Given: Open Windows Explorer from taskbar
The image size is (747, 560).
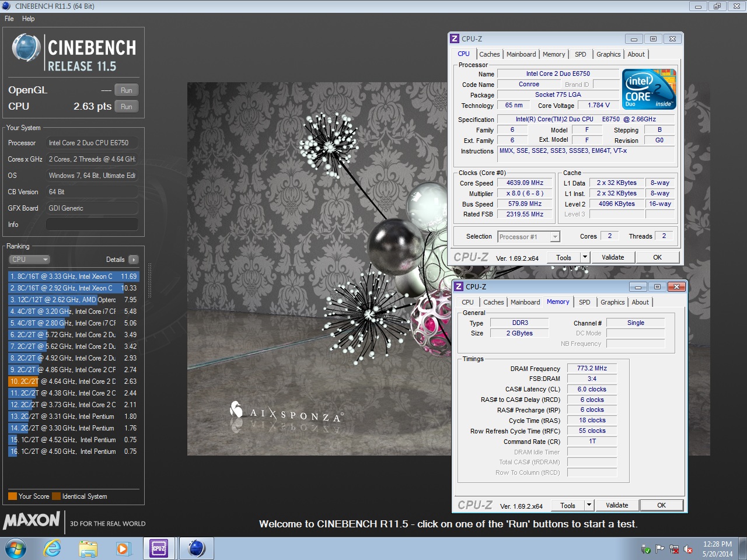Looking at the screenshot, I should point(88,549).
